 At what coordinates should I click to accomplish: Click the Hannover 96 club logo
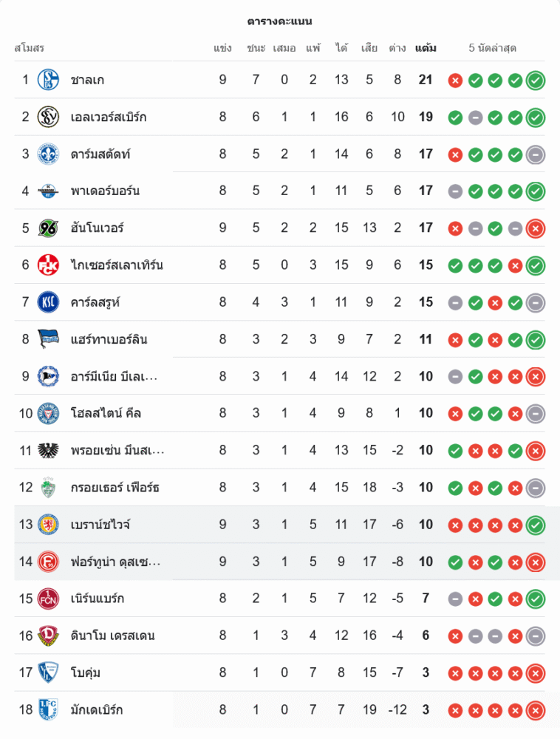(x=48, y=228)
